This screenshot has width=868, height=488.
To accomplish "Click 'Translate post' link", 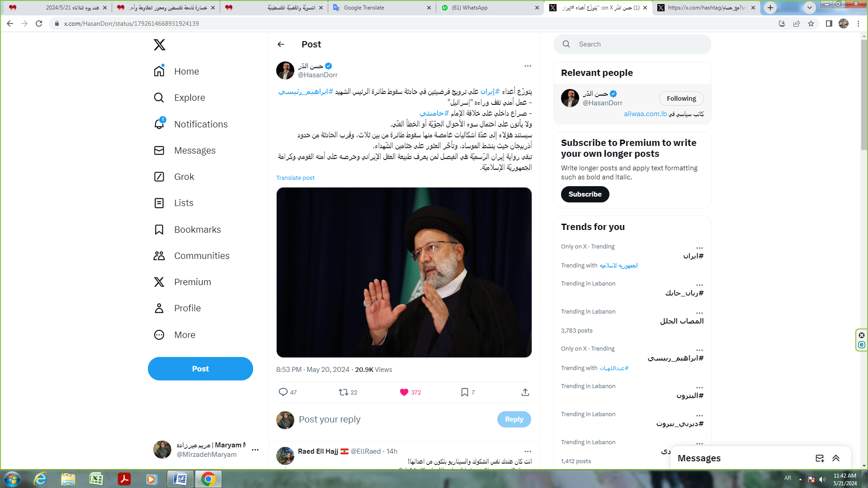I will [296, 178].
